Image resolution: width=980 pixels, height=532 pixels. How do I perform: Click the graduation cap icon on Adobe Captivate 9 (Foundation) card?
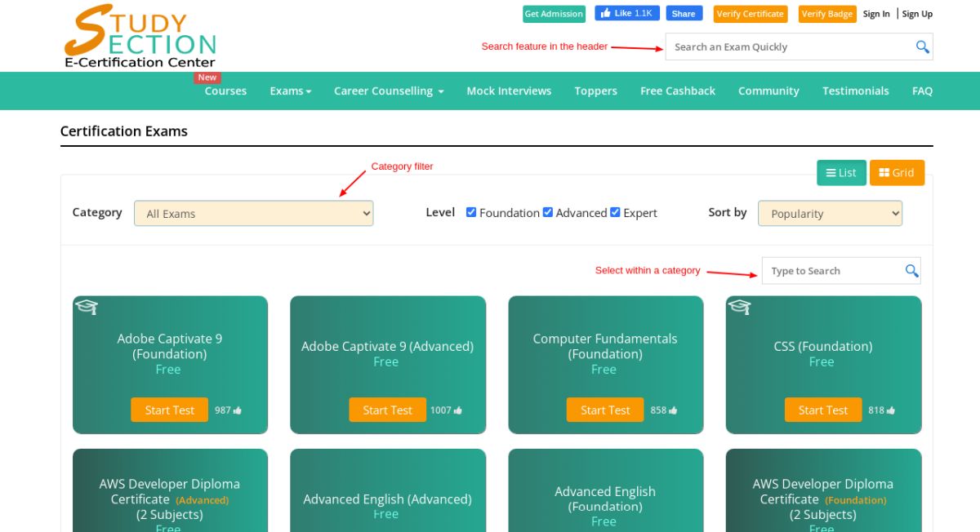pos(87,307)
